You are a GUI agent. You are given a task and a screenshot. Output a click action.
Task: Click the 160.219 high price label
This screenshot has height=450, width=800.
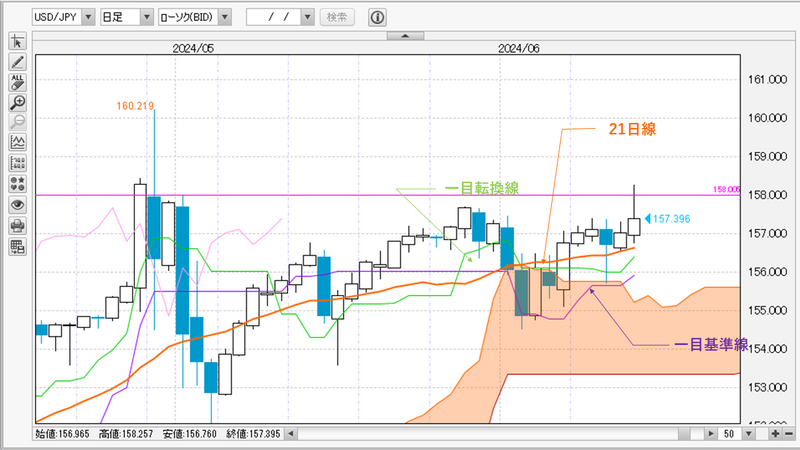[x=135, y=106]
